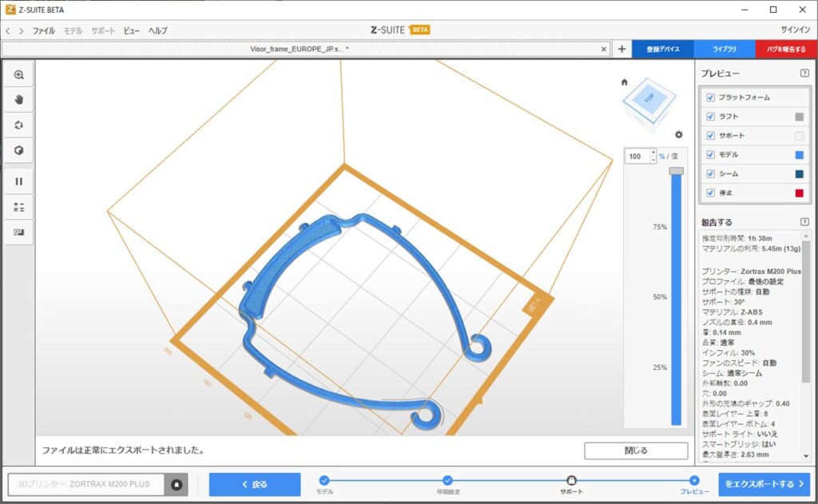The height and width of the screenshot is (504, 818).
Task: Open the ファイル menu
Action: (43, 30)
